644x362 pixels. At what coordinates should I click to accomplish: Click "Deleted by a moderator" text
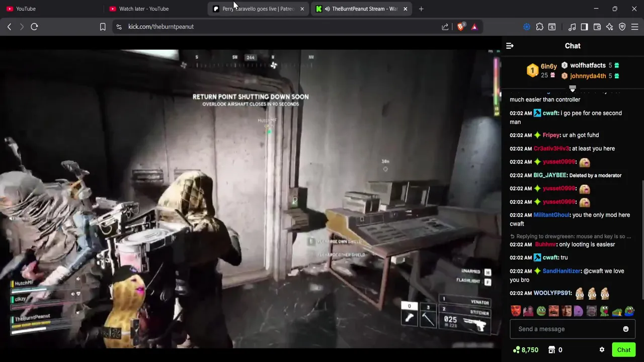[595, 175]
